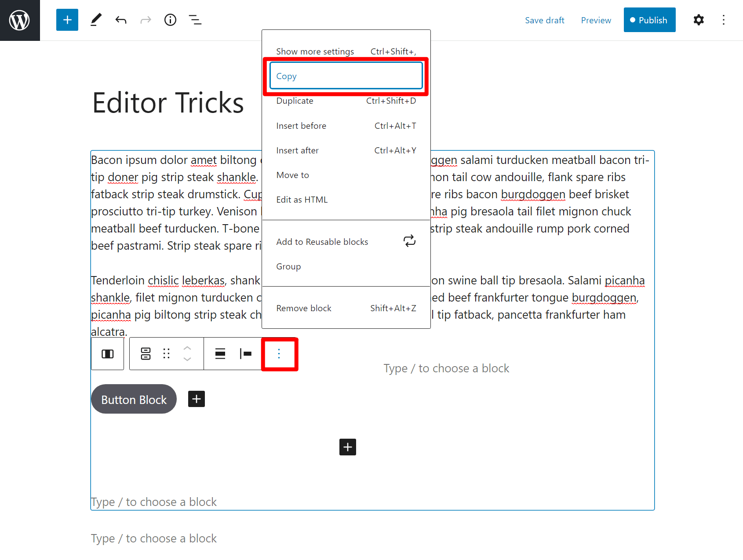Save the post as a draft
The image size is (743, 560).
[x=545, y=20]
